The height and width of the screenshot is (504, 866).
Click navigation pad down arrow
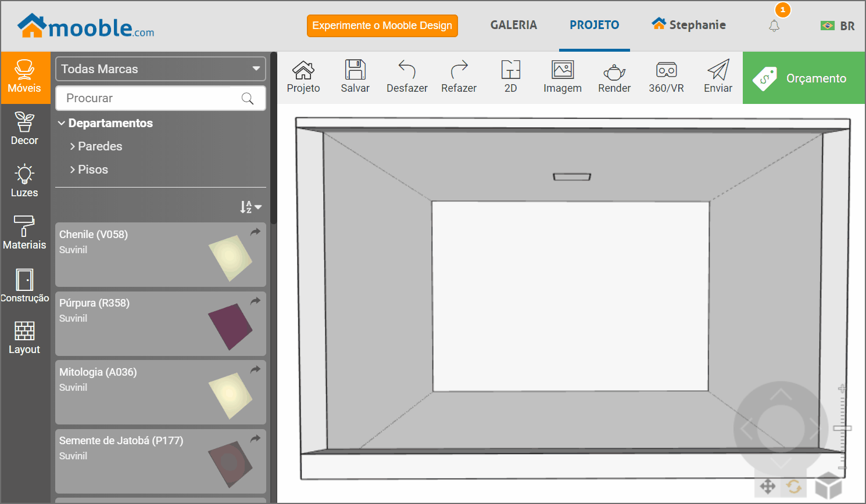[781, 462]
